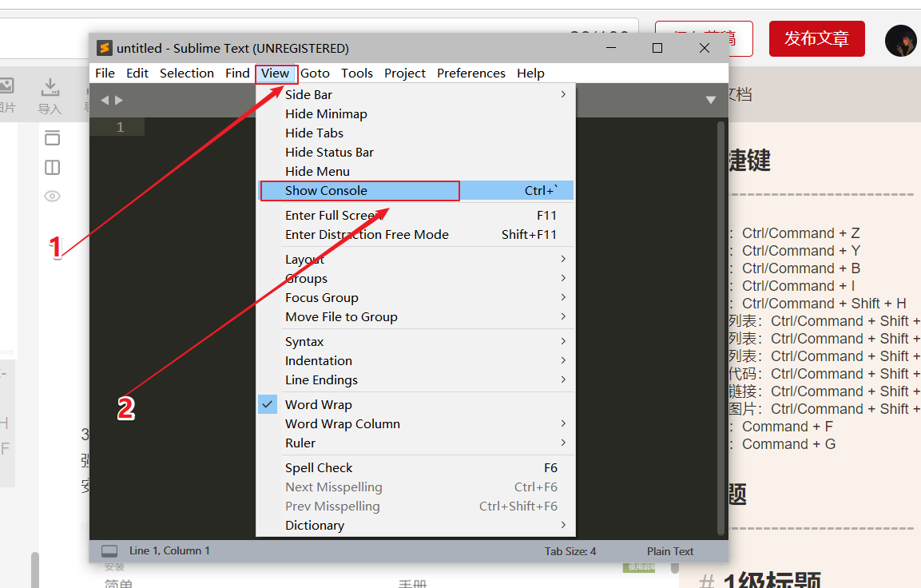This screenshot has width=921, height=588.
Task: Click Command + F shortcut text
Action: click(788, 427)
